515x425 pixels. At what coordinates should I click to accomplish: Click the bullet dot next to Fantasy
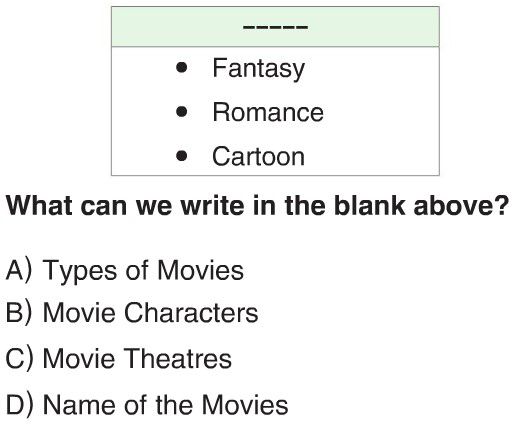pyautogui.click(x=181, y=68)
